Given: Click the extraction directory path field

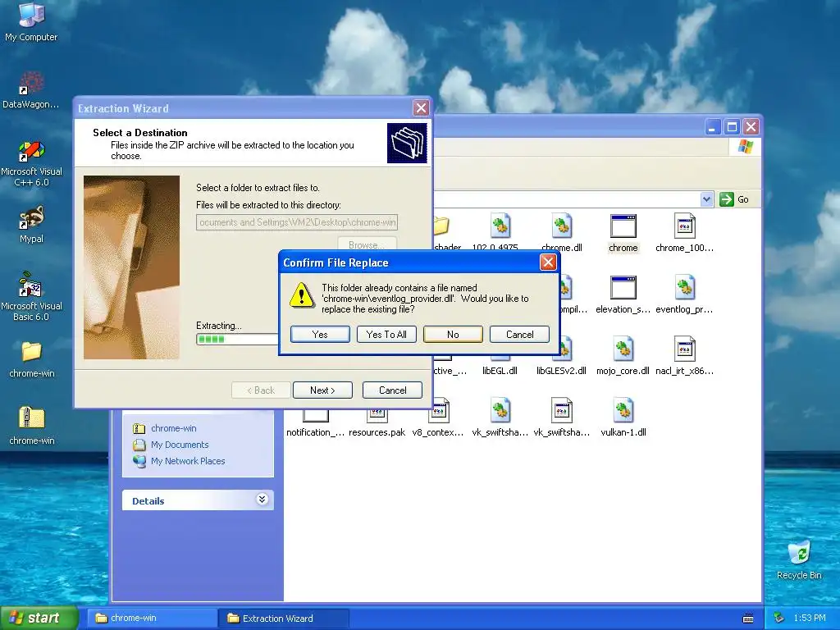Looking at the screenshot, I should (297, 222).
